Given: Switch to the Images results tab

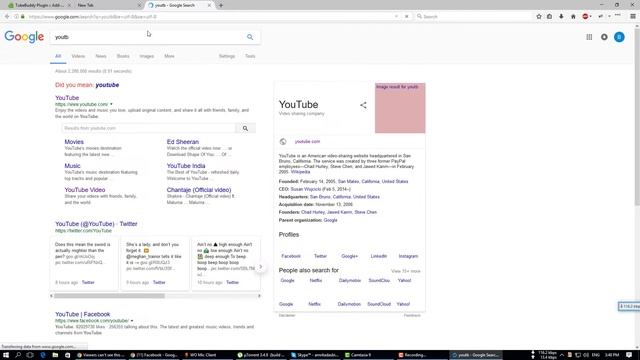Looking at the screenshot, I should [x=147, y=56].
